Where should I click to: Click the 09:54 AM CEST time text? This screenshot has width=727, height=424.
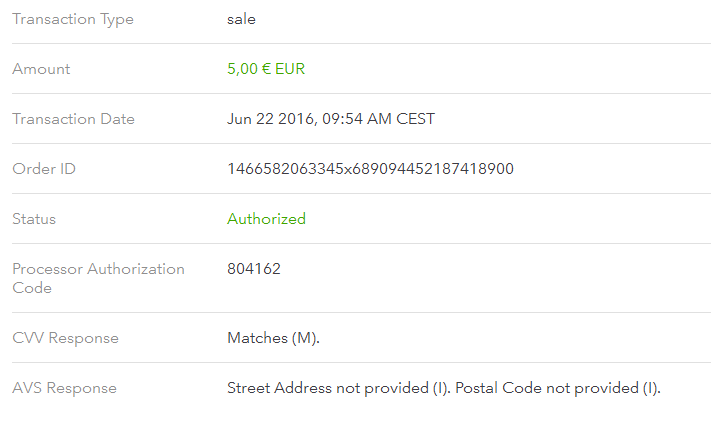coord(379,119)
